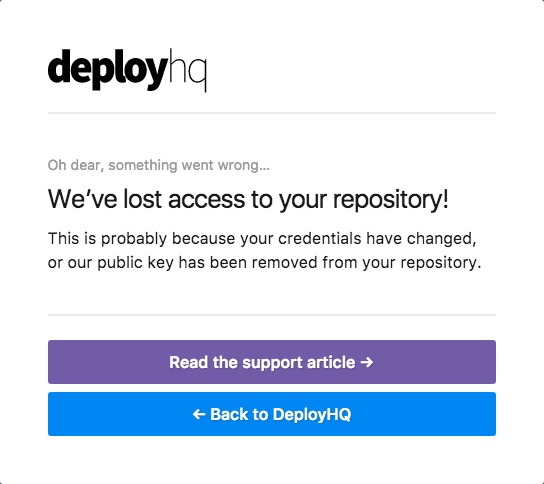Click the divider line below the logo

pyautogui.click(x=272, y=113)
